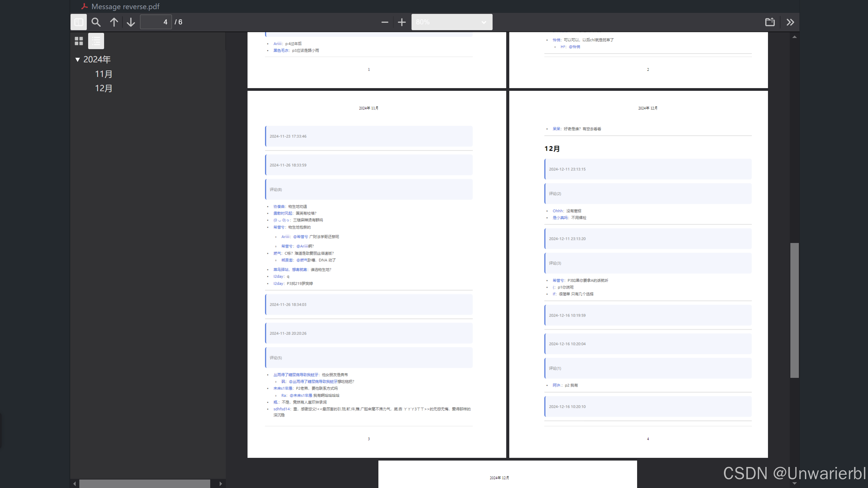Toggle the sidebar panel button
This screenshot has width=868, height=488.
(79, 22)
